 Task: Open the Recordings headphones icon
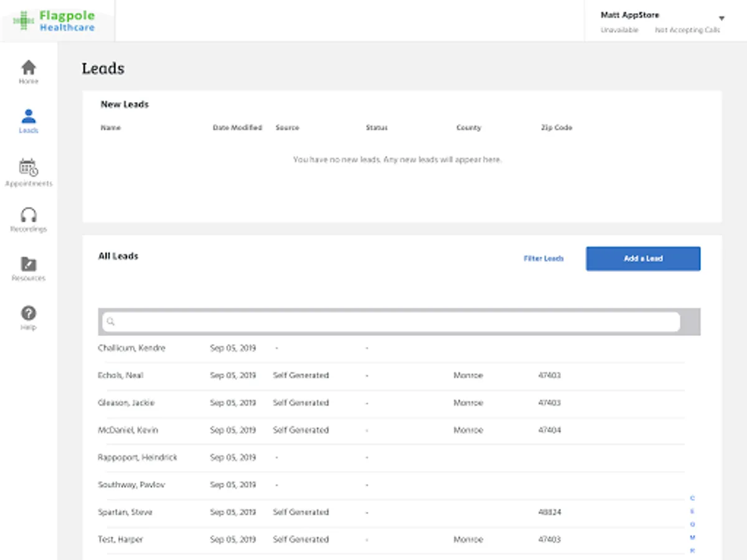[29, 215]
